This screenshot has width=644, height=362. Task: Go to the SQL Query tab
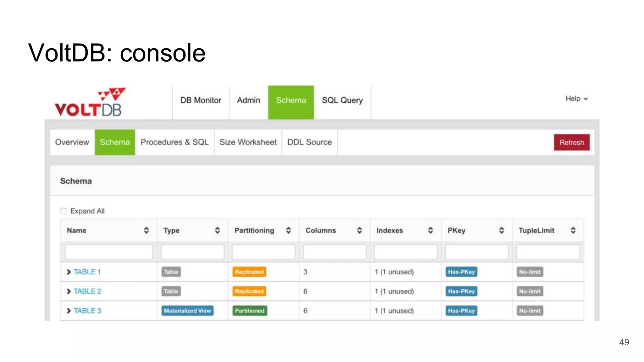tap(342, 100)
